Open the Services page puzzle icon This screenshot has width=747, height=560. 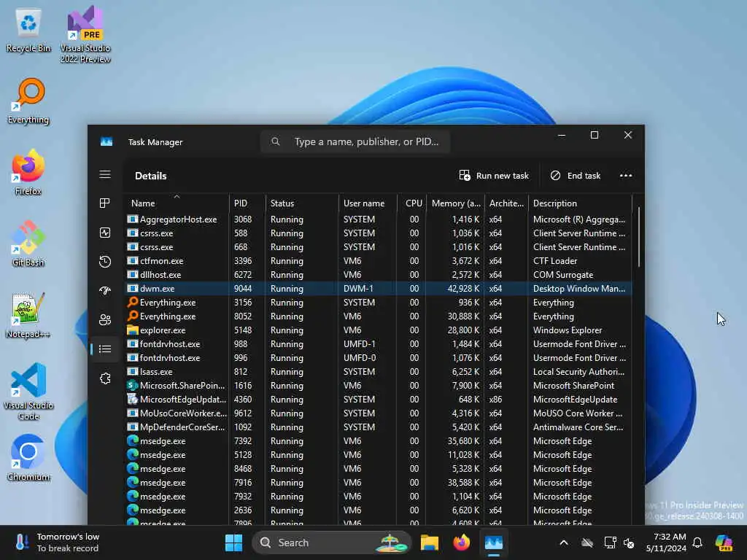coord(105,378)
